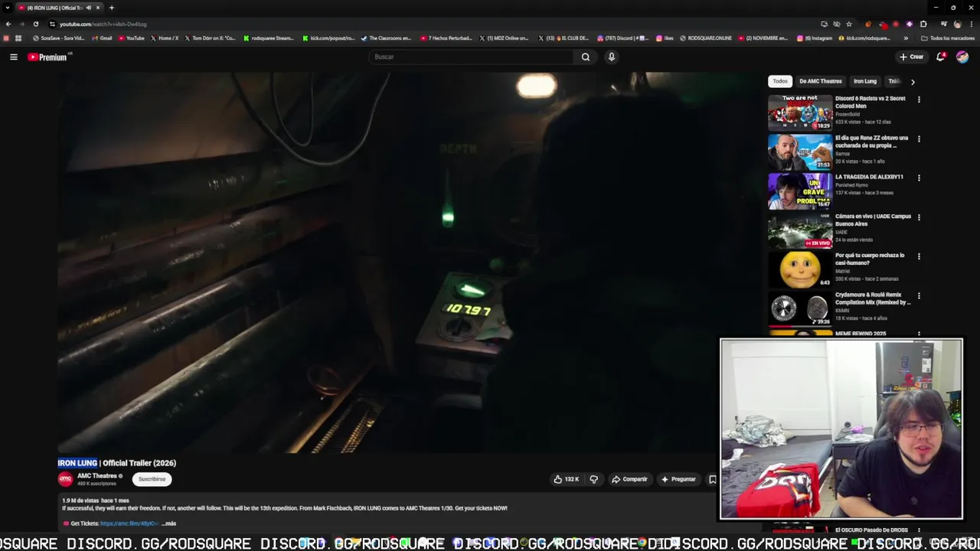
Task: Click the install app icon in address bar
Action: [x=824, y=24]
